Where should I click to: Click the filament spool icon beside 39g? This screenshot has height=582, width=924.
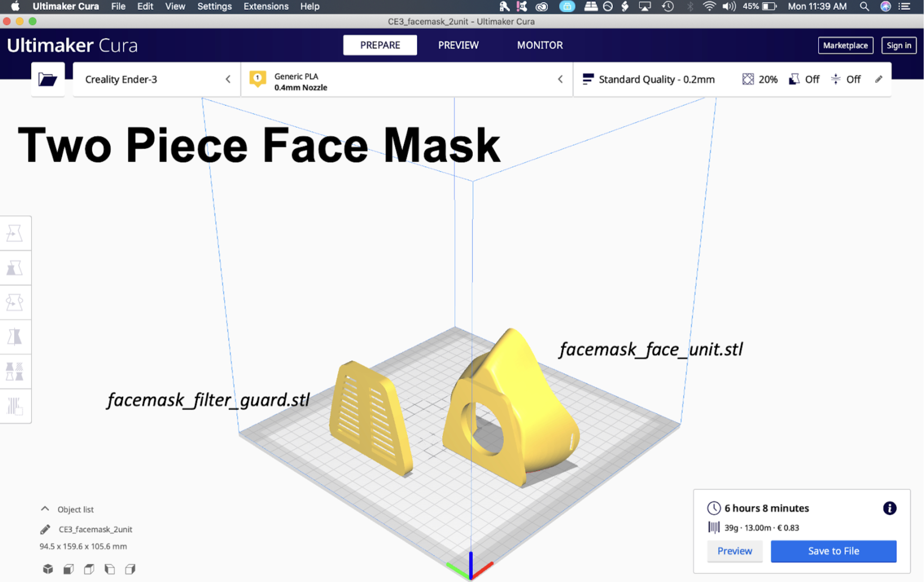click(x=714, y=528)
